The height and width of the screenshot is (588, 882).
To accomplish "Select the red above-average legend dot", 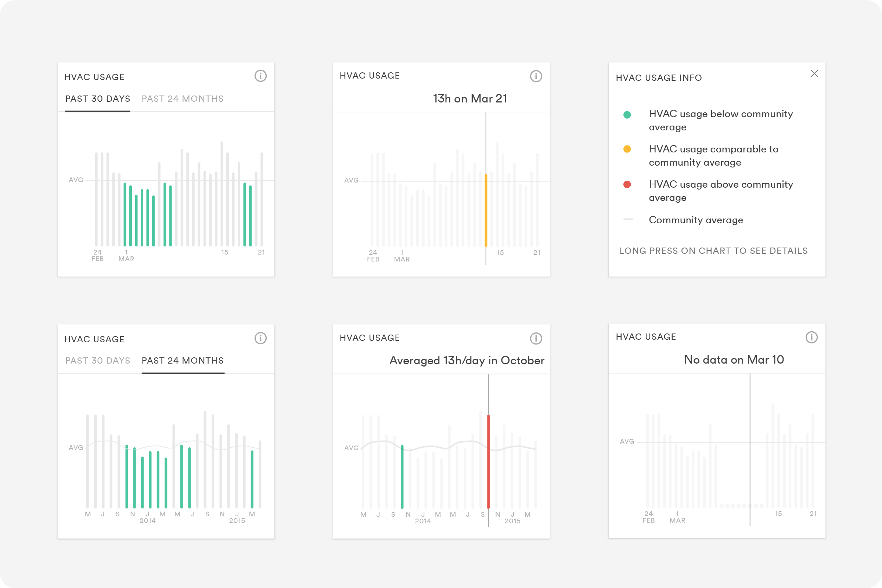I will pos(627,184).
